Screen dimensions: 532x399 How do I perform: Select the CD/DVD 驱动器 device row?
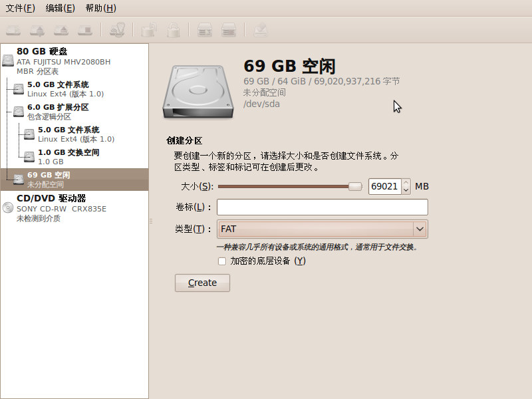point(74,207)
